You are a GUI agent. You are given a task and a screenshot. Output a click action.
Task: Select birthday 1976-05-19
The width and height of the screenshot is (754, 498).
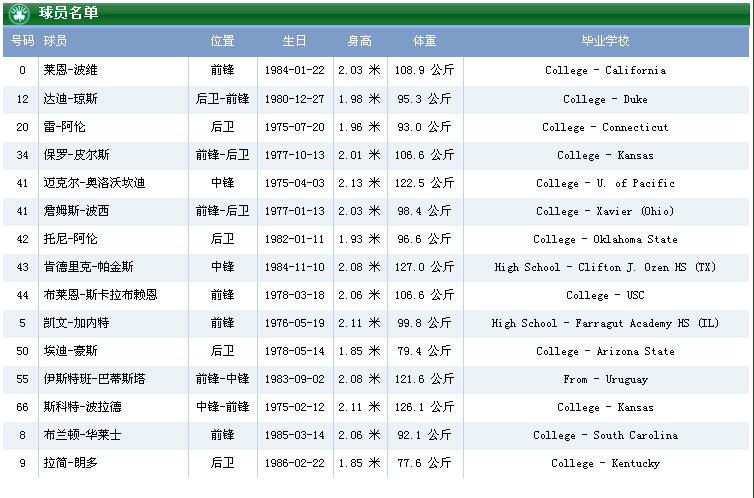pos(294,323)
